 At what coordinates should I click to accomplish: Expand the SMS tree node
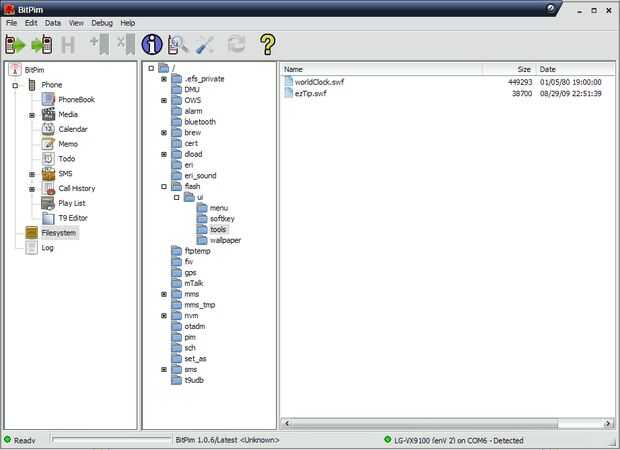(x=32, y=174)
